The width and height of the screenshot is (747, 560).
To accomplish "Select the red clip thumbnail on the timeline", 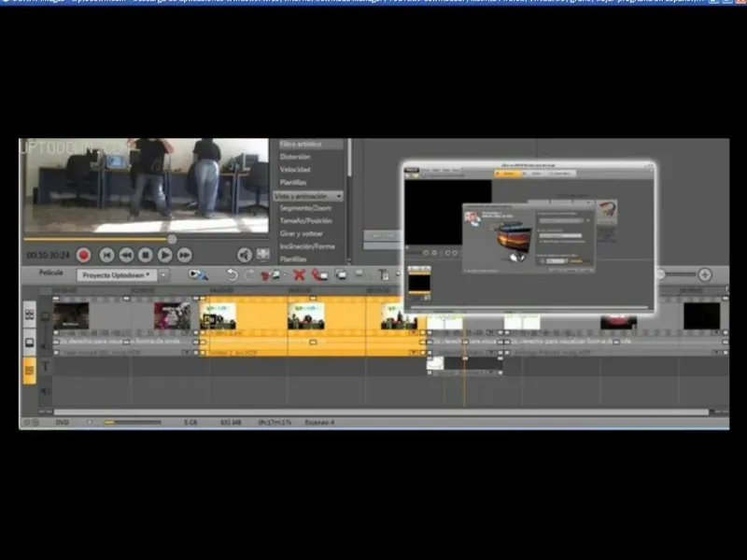I will (618, 322).
